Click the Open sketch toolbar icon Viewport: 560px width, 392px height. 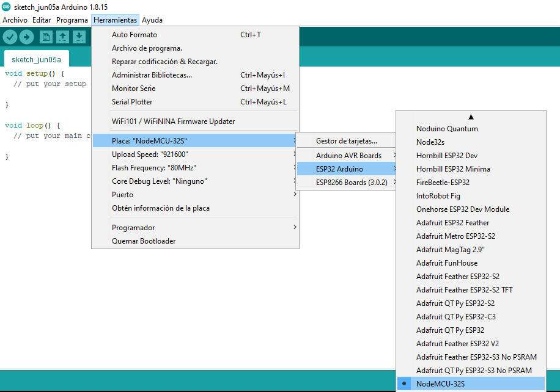tap(62, 37)
